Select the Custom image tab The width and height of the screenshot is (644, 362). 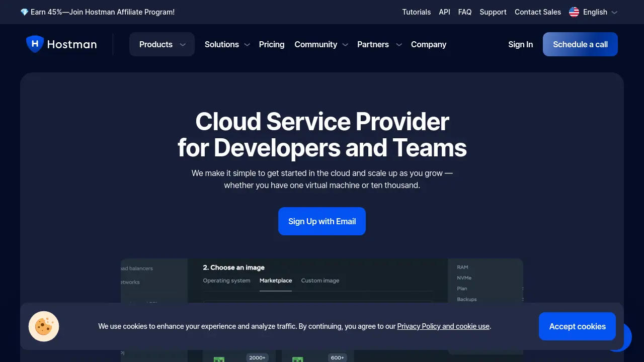[320, 281]
